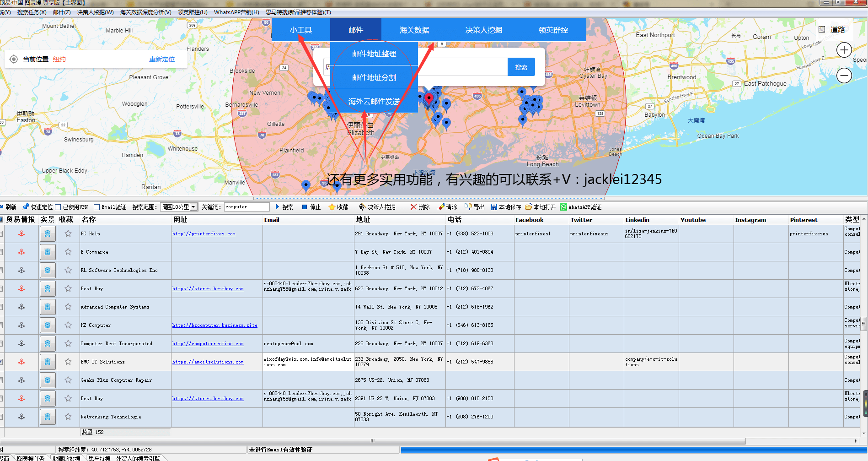The width and height of the screenshot is (868, 461).
Task: Click the 本地保存 floppy disk icon
Action: tap(494, 207)
